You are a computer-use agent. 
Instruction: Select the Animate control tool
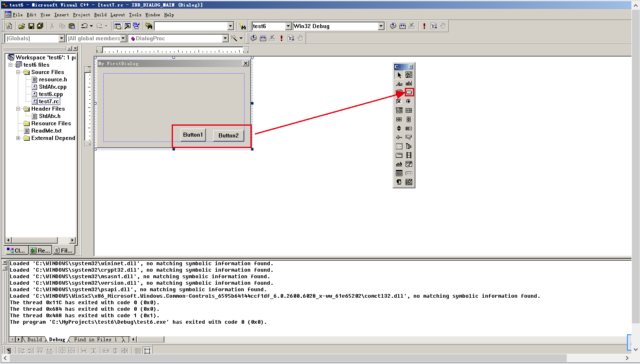point(409,155)
